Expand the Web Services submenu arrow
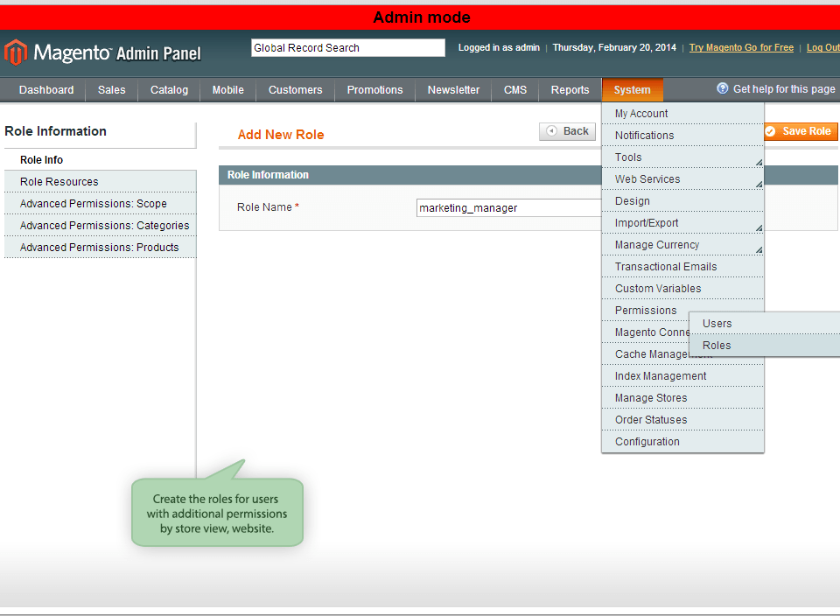 [x=759, y=185]
